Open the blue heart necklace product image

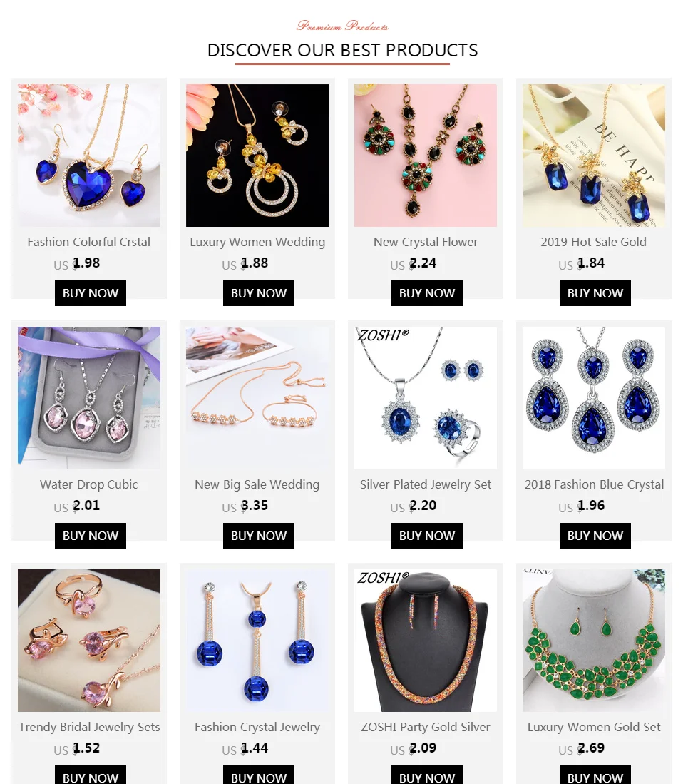coord(89,155)
